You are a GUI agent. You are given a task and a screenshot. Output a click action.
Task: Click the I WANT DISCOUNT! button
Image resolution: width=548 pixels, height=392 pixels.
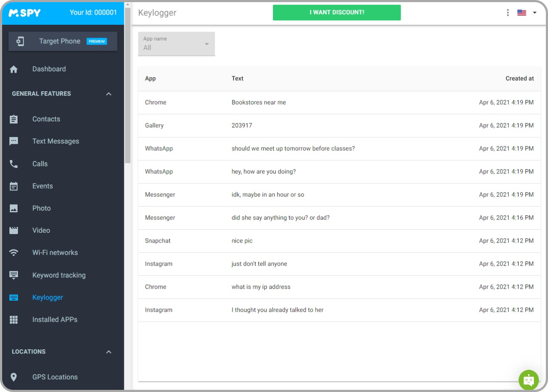337,12
